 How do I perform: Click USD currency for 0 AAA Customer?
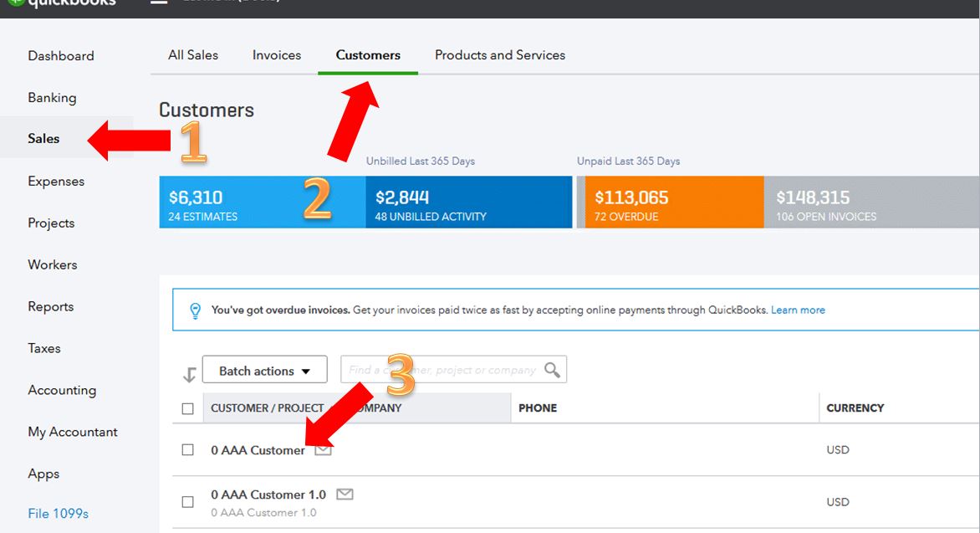coord(838,450)
